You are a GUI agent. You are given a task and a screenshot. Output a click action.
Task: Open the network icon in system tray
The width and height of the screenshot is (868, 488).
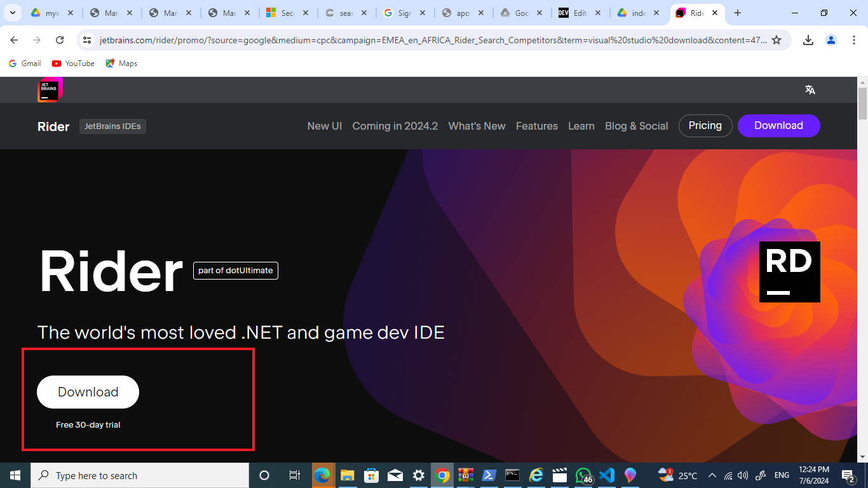[x=728, y=475]
